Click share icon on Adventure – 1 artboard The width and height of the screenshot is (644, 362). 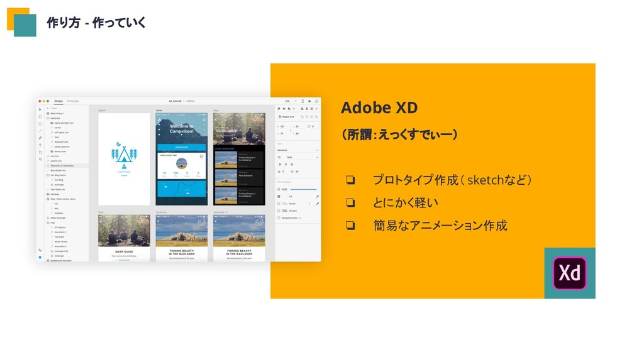tap(262, 221)
